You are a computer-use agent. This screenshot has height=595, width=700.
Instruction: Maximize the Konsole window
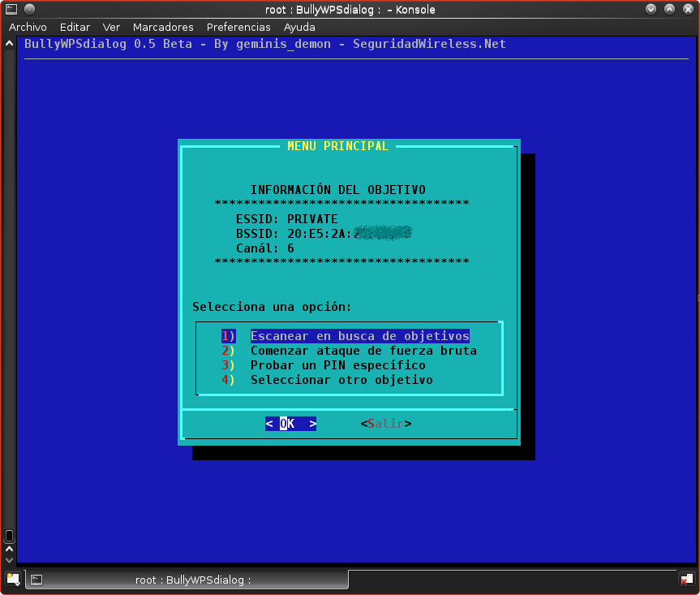tap(669, 10)
